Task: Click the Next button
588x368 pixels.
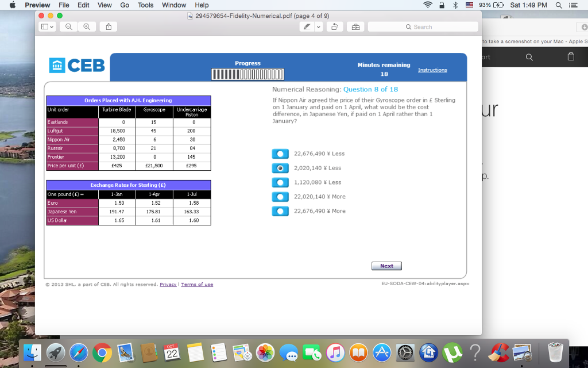Action: coord(386,266)
